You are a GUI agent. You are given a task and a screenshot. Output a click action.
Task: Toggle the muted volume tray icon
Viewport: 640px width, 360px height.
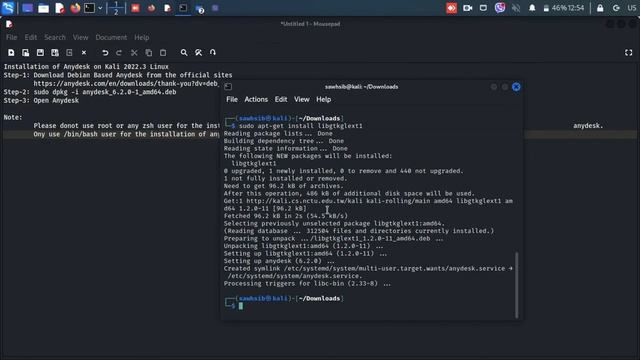516,8
